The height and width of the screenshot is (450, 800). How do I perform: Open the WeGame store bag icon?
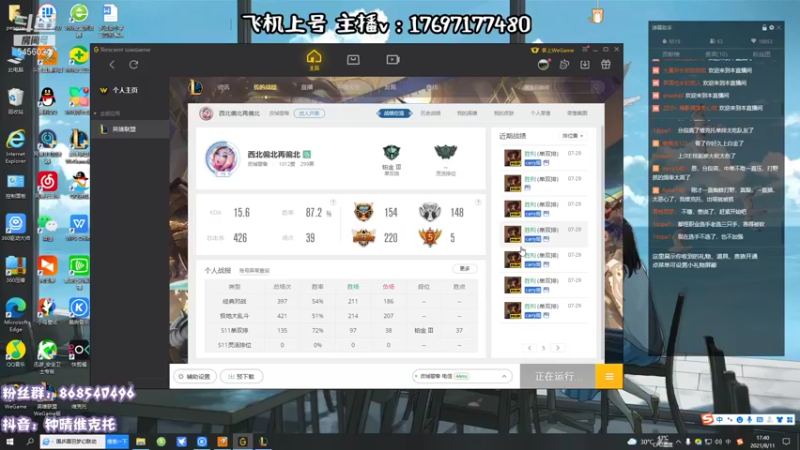[353, 60]
